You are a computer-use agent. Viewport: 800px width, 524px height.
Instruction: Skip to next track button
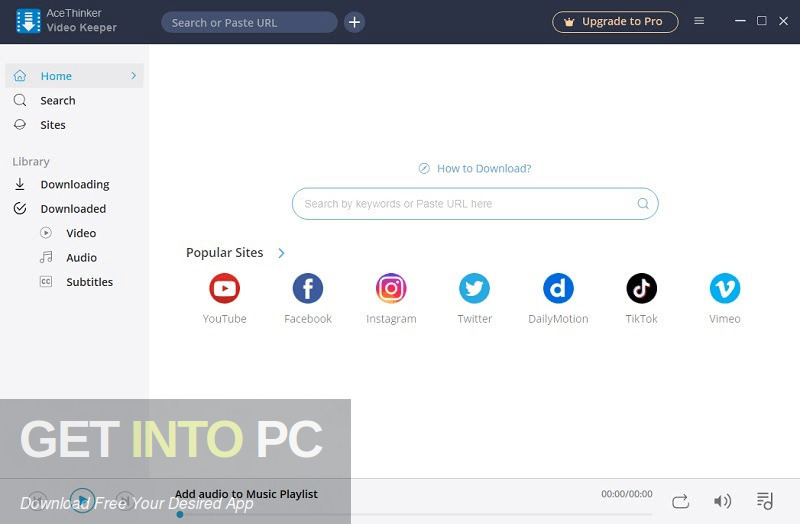[125, 501]
